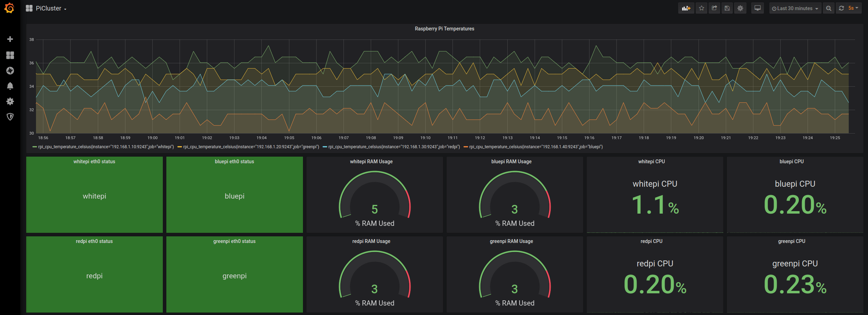Open Alerting via the bell icon
Image resolution: width=868 pixels, height=315 pixels.
click(x=10, y=86)
